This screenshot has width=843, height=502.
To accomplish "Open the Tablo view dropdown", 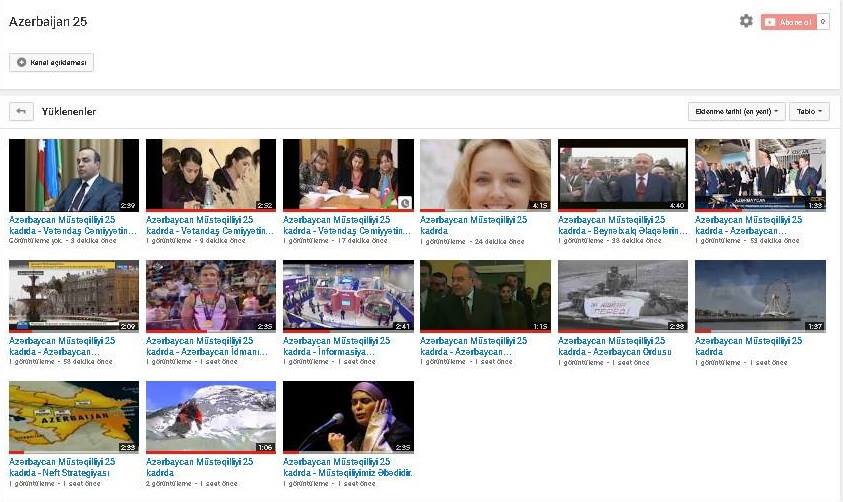I will click(x=809, y=111).
